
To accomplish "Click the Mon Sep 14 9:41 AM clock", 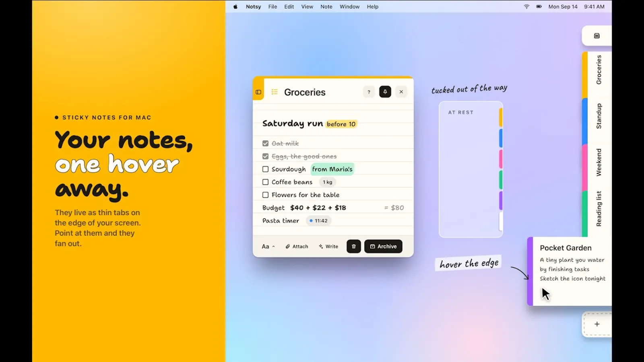I will pyautogui.click(x=576, y=6).
